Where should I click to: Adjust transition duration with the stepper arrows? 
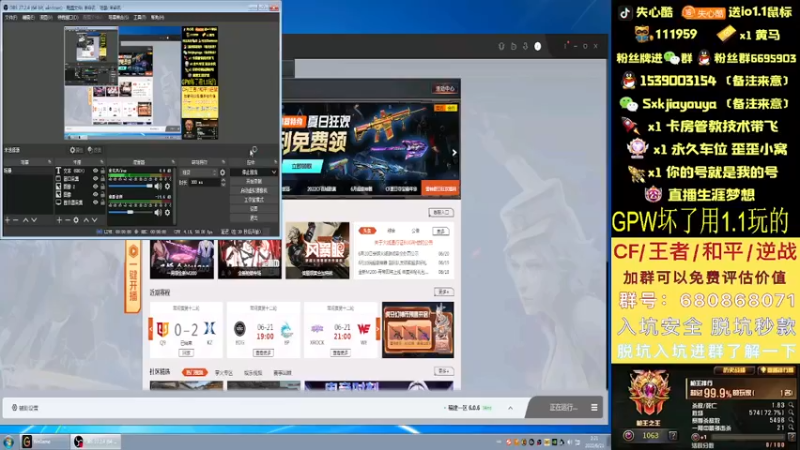223,182
